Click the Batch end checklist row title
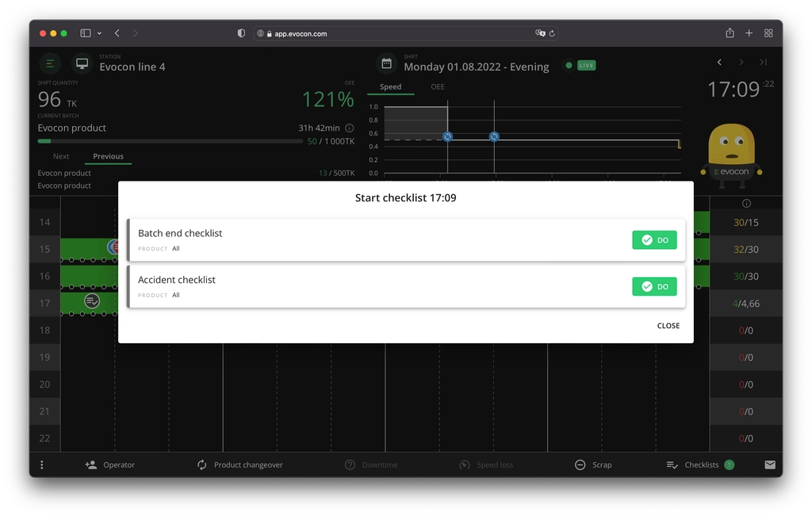Screen dimensions: 812x516 (x=180, y=233)
